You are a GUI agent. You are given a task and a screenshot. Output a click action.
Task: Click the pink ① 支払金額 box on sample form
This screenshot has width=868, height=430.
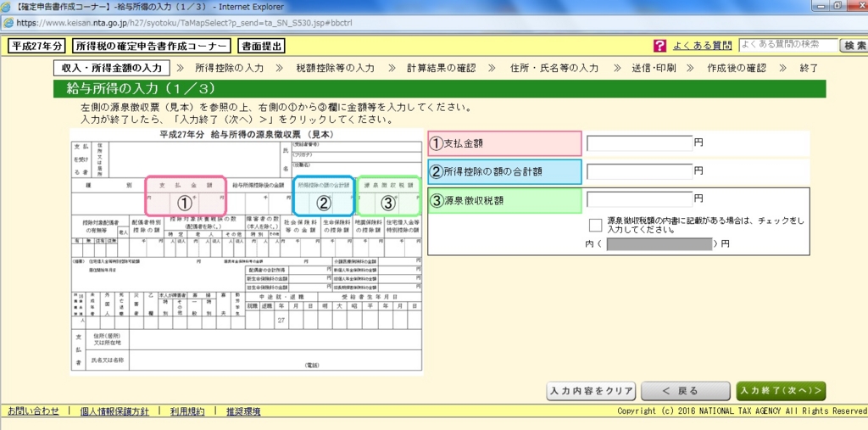(x=186, y=196)
